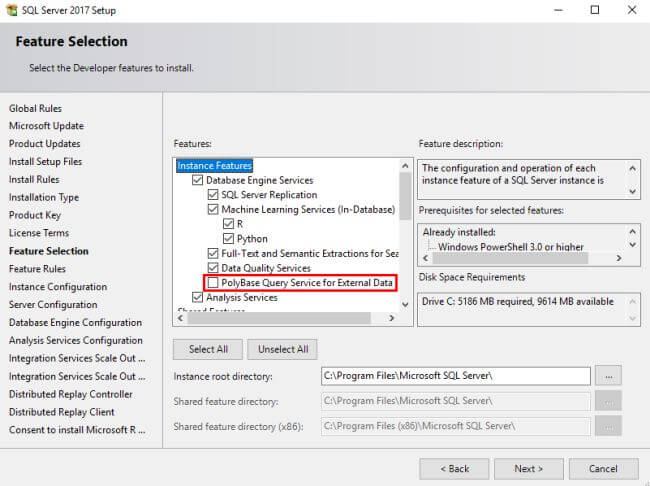Maximize the setup window

[x=595, y=10]
